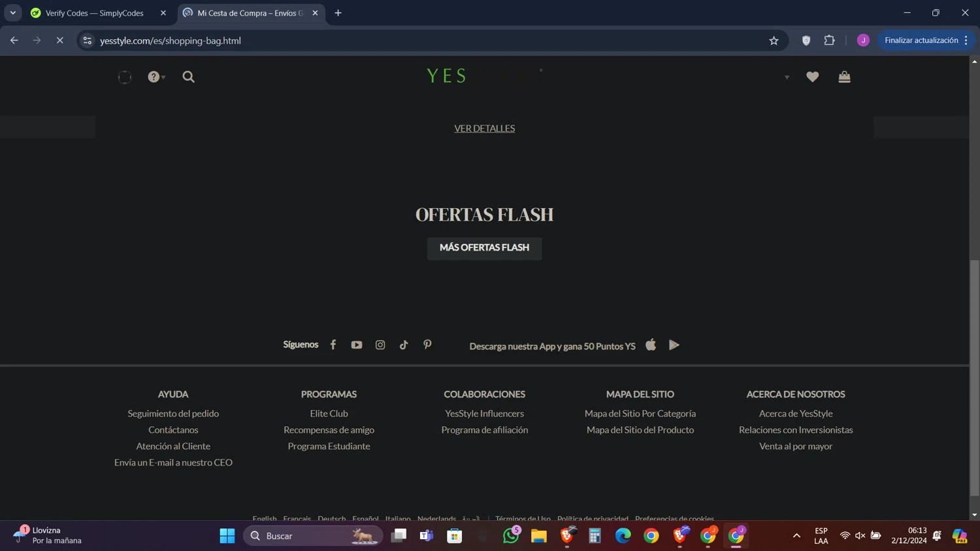Image resolution: width=980 pixels, height=551 pixels.
Task: Click Envía un E-mail a nuestro CEO
Action: pyautogui.click(x=173, y=463)
